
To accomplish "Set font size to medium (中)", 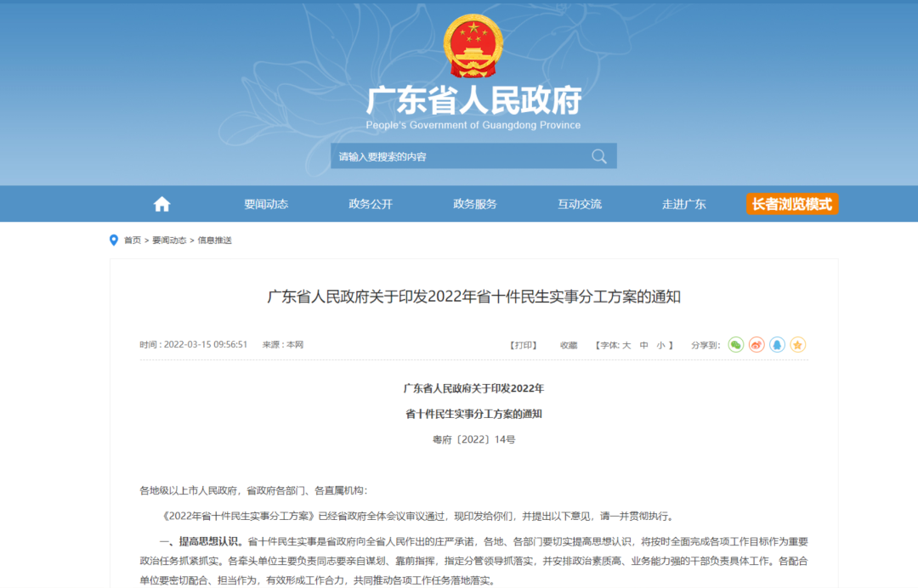I will click(x=644, y=345).
